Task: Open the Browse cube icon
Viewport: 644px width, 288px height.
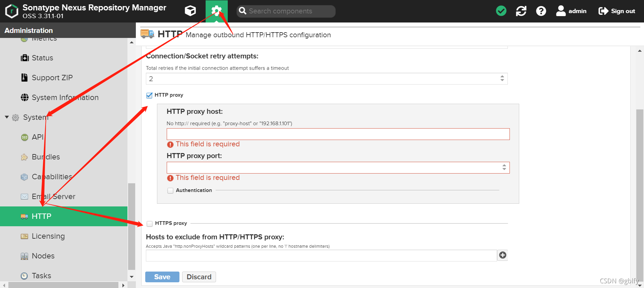Action: [x=190, y=11]
